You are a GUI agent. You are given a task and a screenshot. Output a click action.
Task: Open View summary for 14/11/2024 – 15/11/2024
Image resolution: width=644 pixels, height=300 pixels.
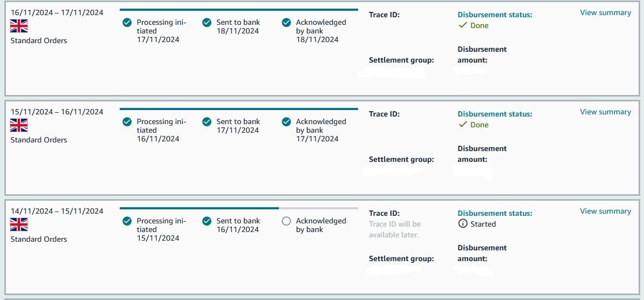[x=605, y=211]
